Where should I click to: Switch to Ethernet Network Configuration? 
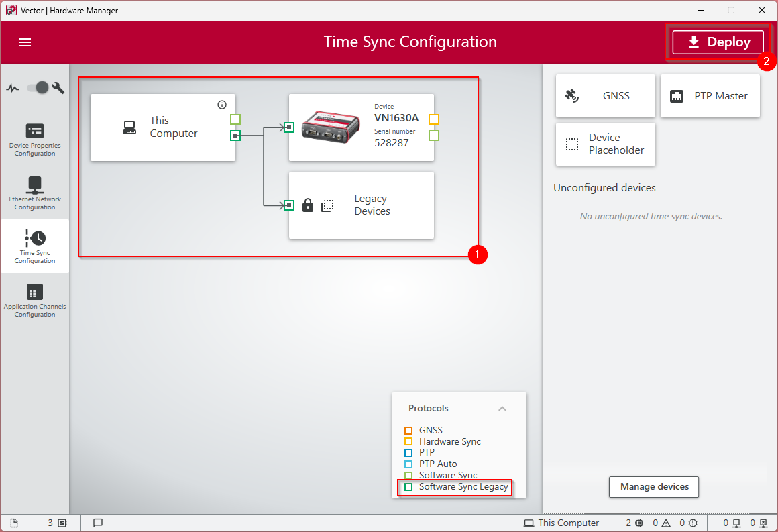(x=35, y=193)
